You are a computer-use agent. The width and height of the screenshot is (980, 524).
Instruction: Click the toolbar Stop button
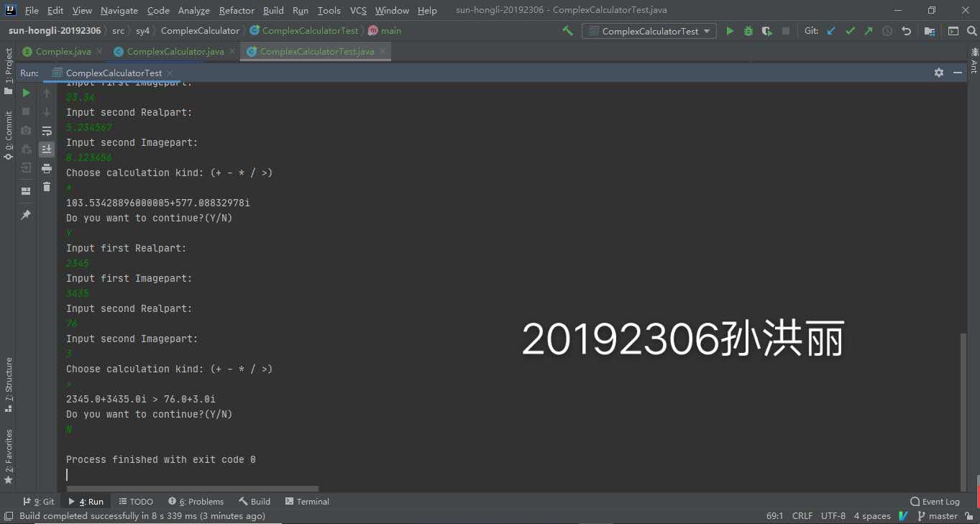click(786, 31)
